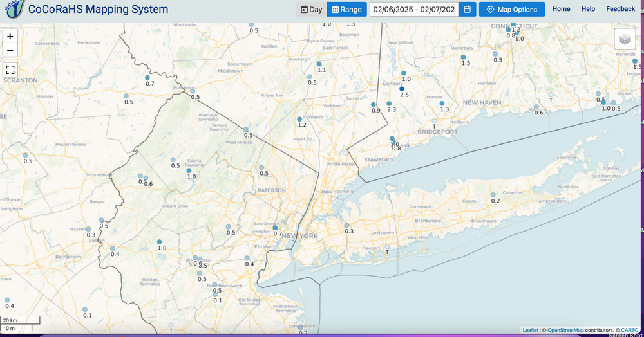Click the 1.3 marker near Monroe

click(442, 104)
